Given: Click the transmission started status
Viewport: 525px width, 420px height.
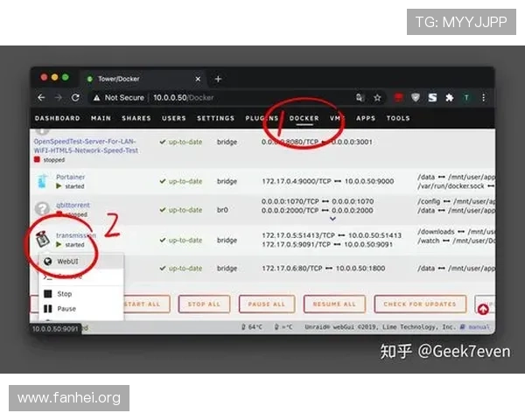Looking at the screenshot, I should (70, 245).
